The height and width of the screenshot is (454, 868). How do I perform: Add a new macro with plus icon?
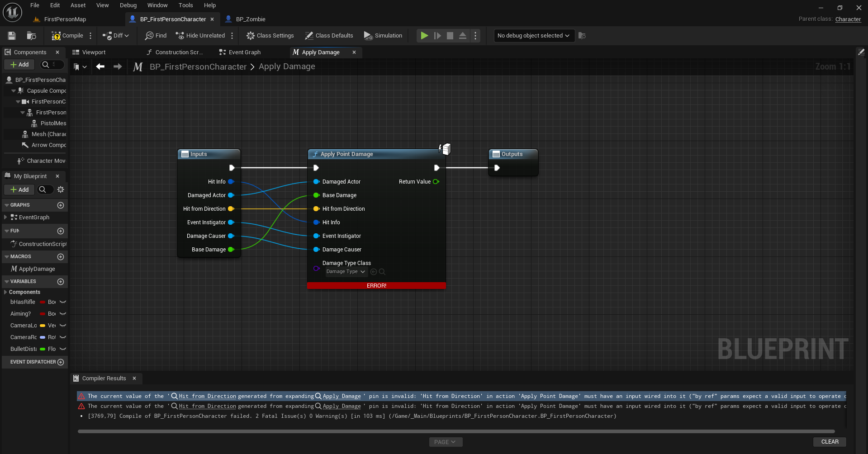coord(61,257)
